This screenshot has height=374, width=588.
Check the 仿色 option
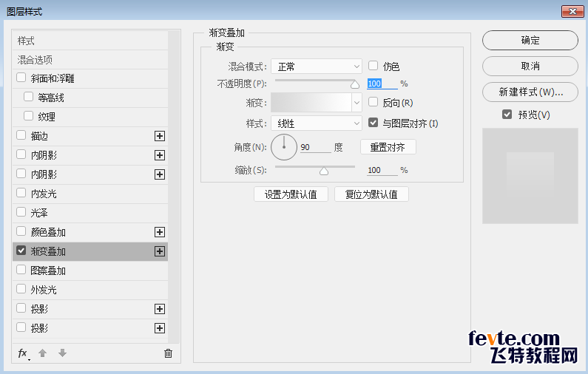(x=373, y=66)
